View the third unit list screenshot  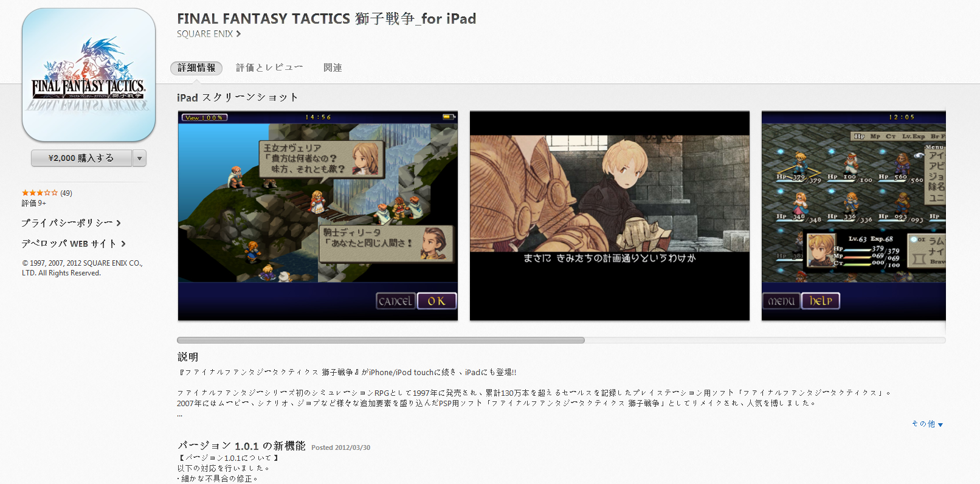[x=854, y=216]
